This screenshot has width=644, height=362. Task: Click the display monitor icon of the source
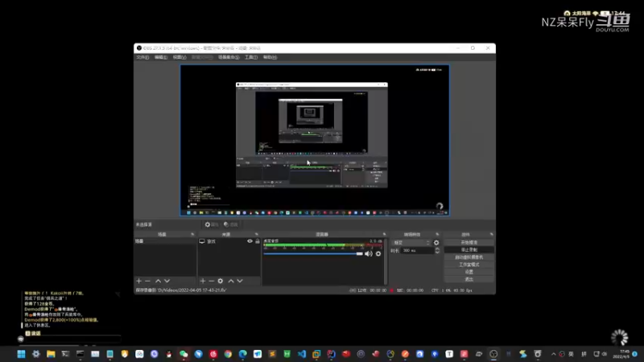(202, 241)
